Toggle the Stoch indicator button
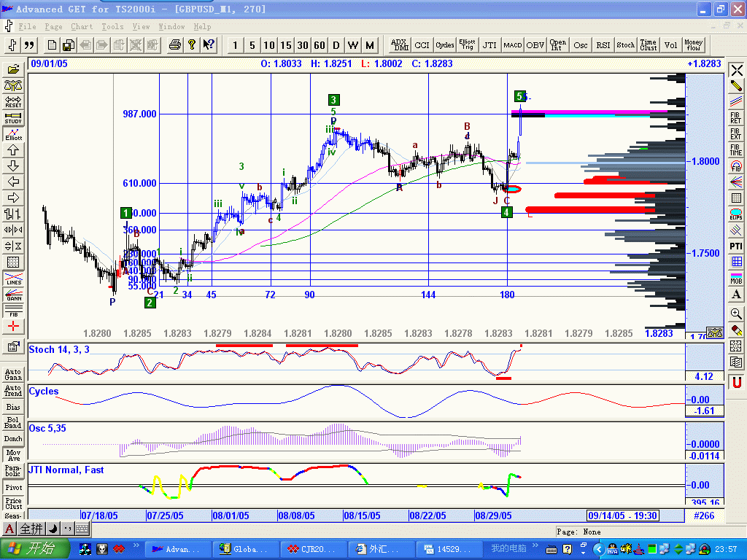Screen dimensions: 747x560 coord(625,45)
